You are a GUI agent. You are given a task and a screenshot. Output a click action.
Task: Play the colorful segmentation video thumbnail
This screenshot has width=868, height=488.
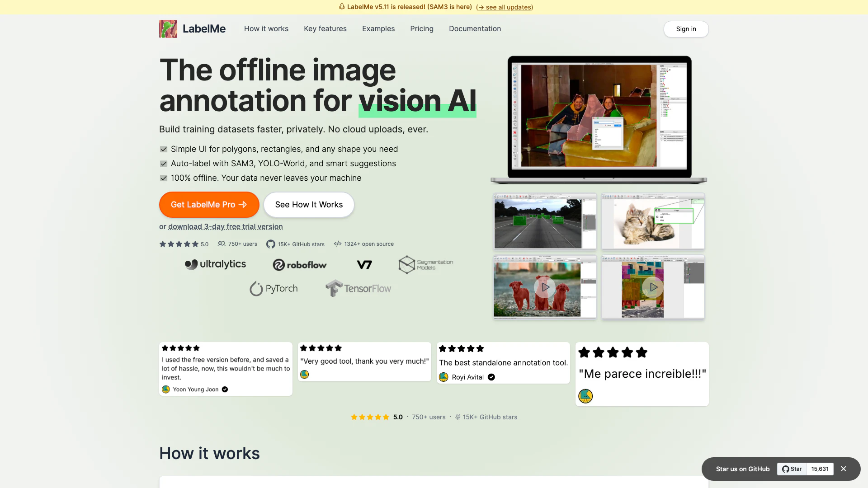653,287
